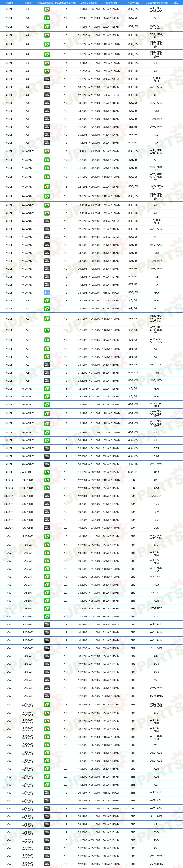
Task: Click the Pojemność silnika column header
Action: (x=66, y=2)
